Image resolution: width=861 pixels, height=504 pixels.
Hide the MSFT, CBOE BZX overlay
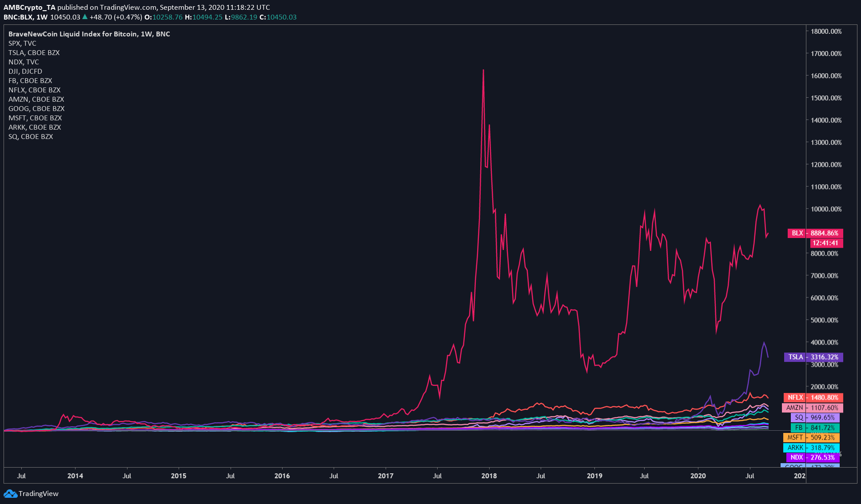pyautogui.click(x=35, y=118)
